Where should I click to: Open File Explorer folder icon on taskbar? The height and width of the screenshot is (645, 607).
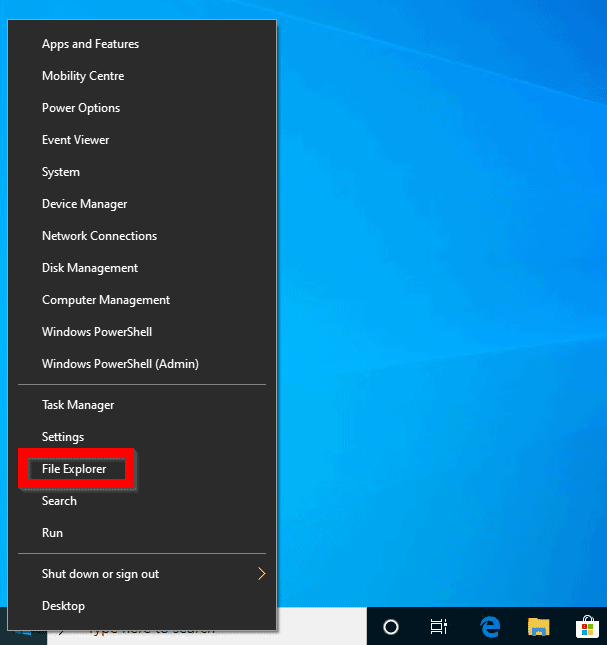pos(539,627)
